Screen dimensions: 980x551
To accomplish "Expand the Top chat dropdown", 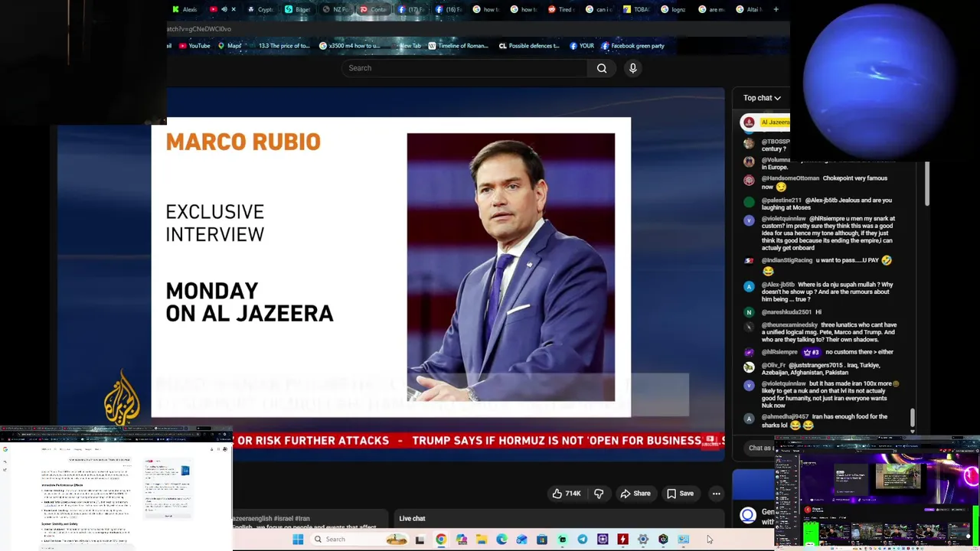I will pos(762,98).
